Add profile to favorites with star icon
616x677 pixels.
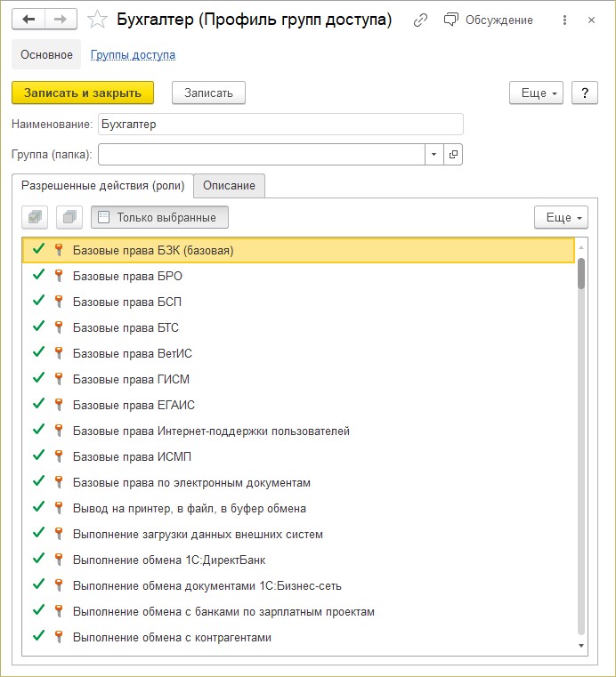[x=97, y=20]
